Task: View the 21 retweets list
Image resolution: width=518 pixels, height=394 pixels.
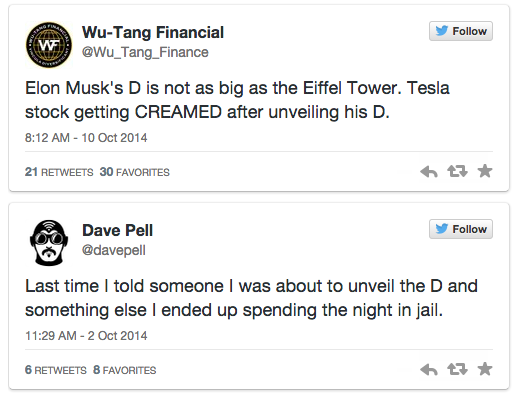Action: (59, 172)
